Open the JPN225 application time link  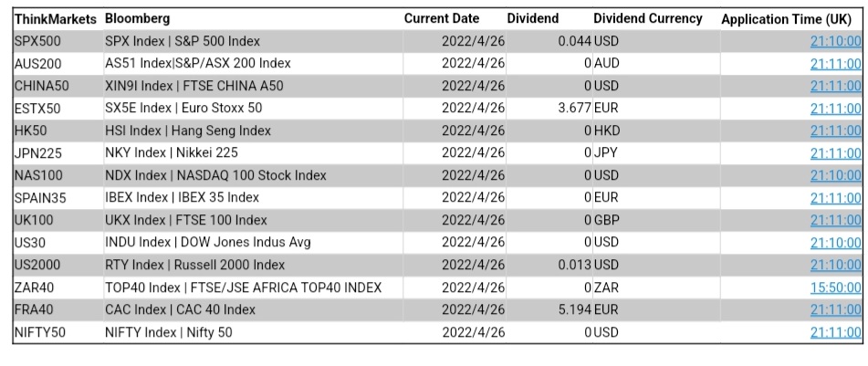pos(835,153)
